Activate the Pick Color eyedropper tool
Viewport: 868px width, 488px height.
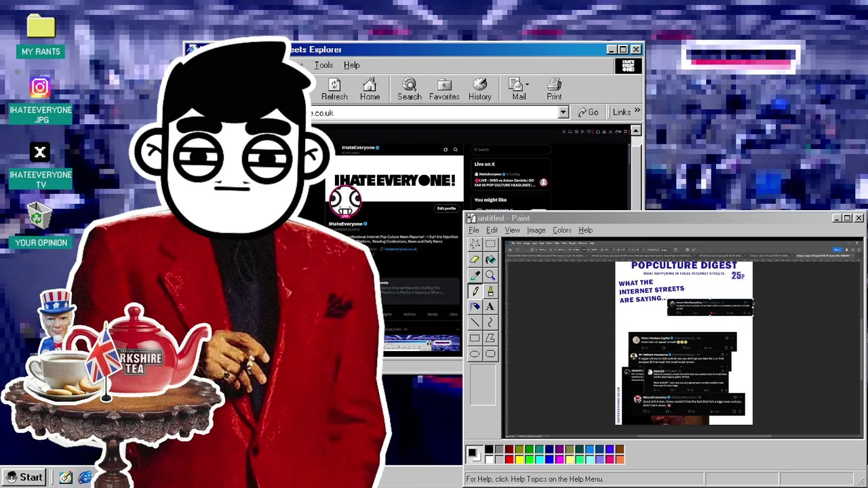pos(475,275)
